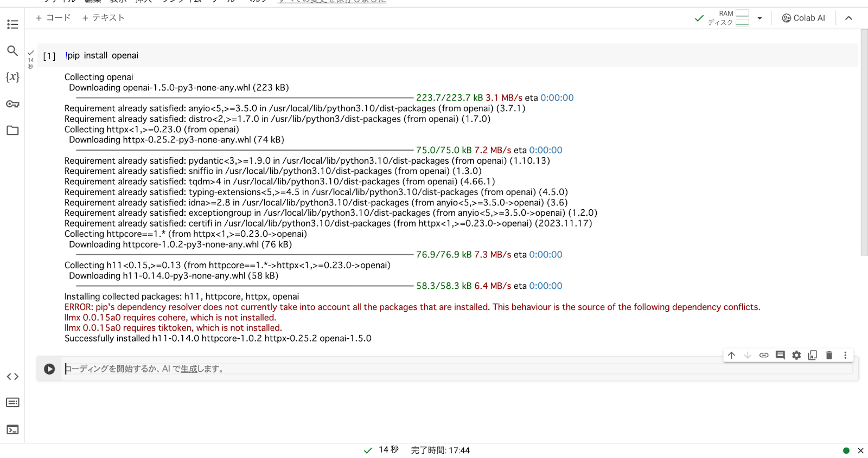
Task: Open the table of contents panel
Action: tap(12, 24)
